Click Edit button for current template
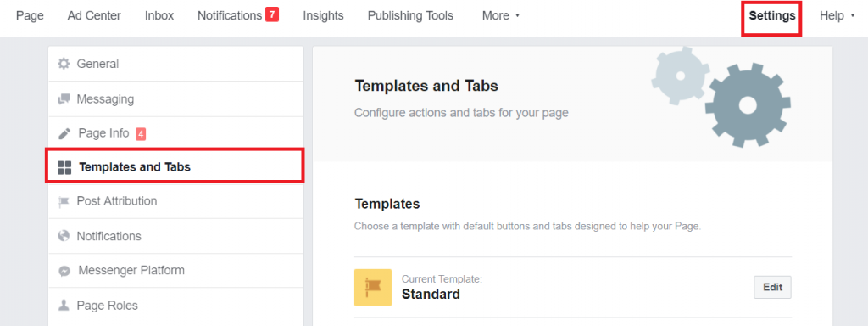 [773, 287]
